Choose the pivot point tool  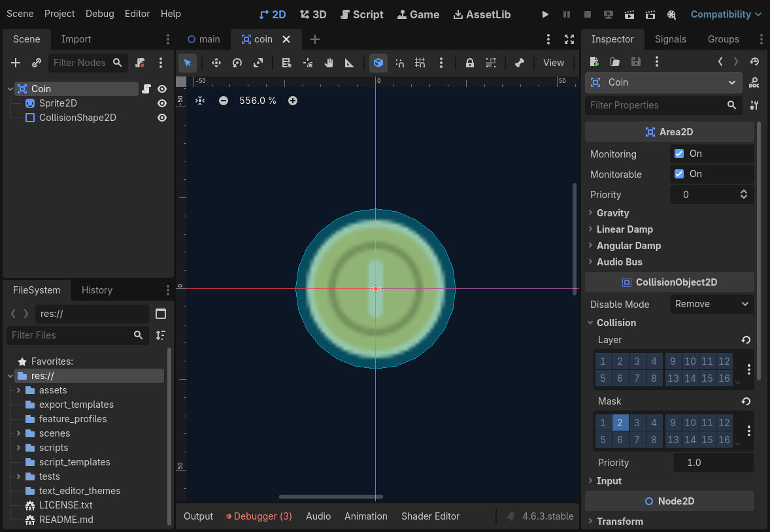308,63
